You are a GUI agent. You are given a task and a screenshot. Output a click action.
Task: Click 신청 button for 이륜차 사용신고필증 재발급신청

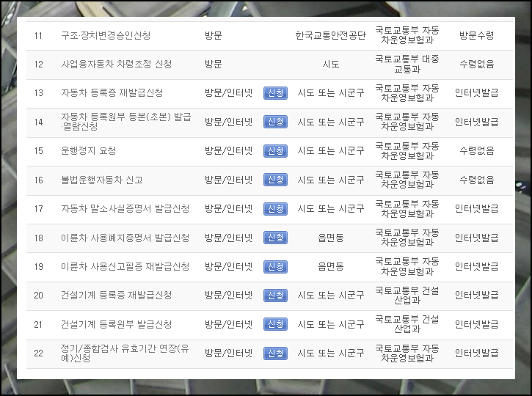click(275, 267)
